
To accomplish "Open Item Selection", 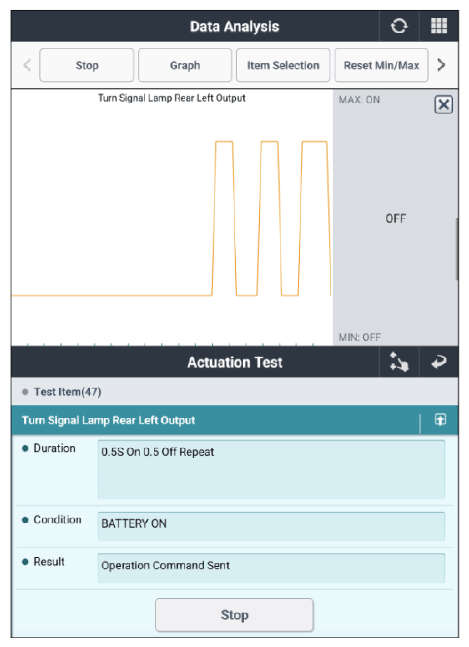I will tap(283, 65).
